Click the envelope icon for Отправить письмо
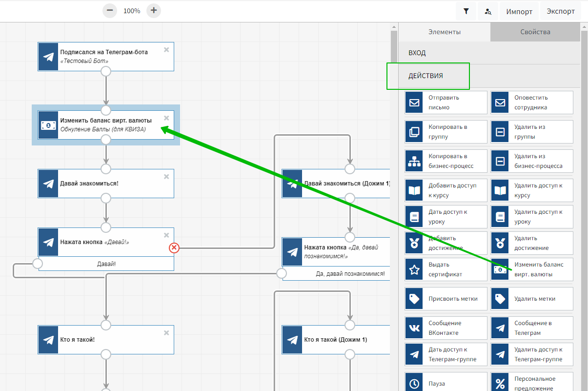The image size is (588, 391). pyautogui.click(x=415, y=103)
